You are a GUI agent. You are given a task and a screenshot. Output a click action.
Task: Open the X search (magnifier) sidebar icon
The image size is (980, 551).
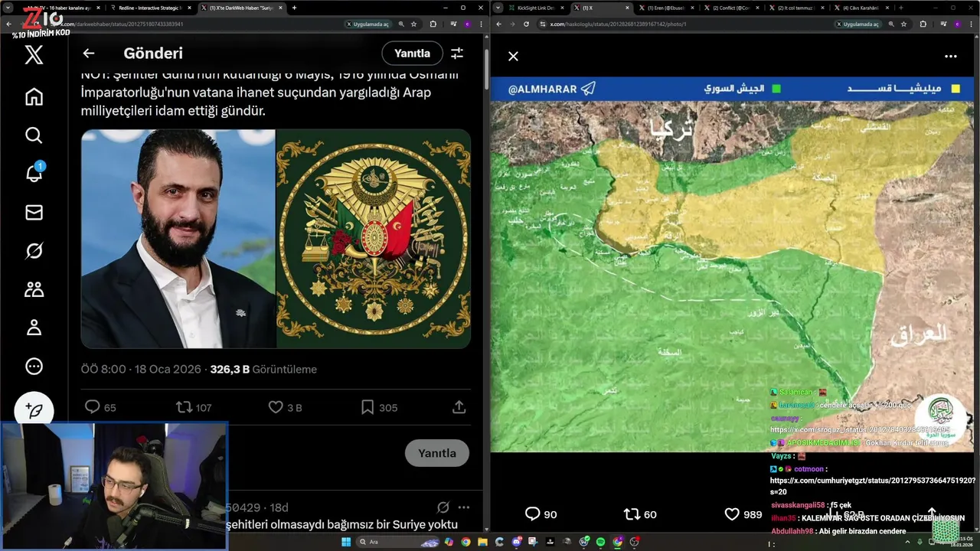coord(34,135)
